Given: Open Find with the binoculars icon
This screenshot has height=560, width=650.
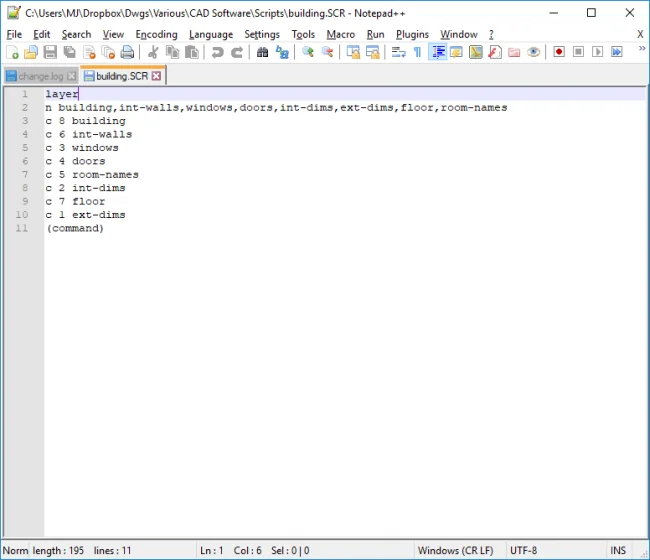Looking at the screenshot, I should coord(263,52).
